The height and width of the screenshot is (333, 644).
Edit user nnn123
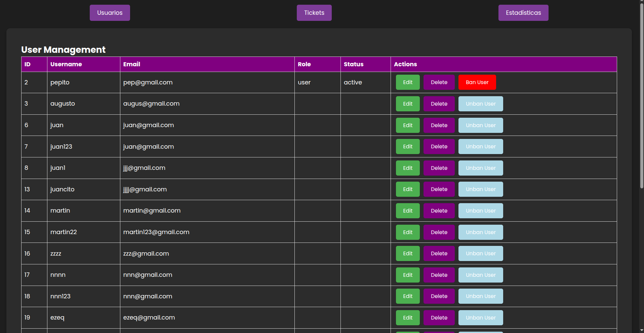point(408,296)
